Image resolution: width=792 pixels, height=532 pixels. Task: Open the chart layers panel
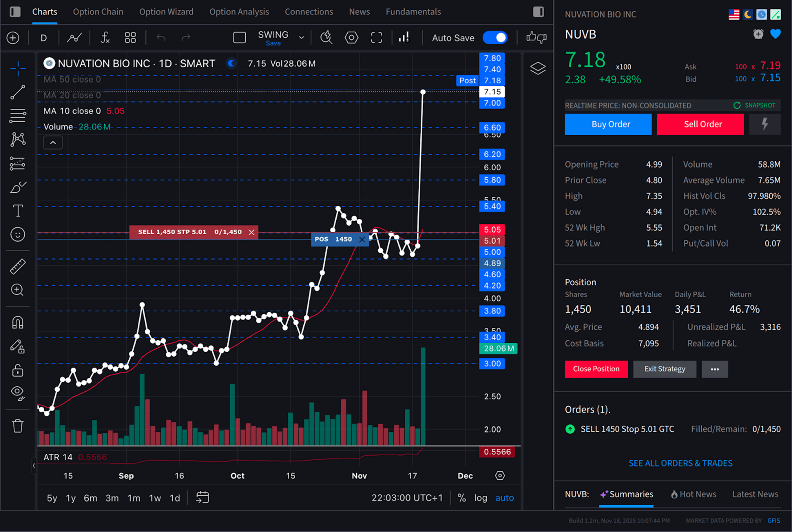[x=537, y=68]
